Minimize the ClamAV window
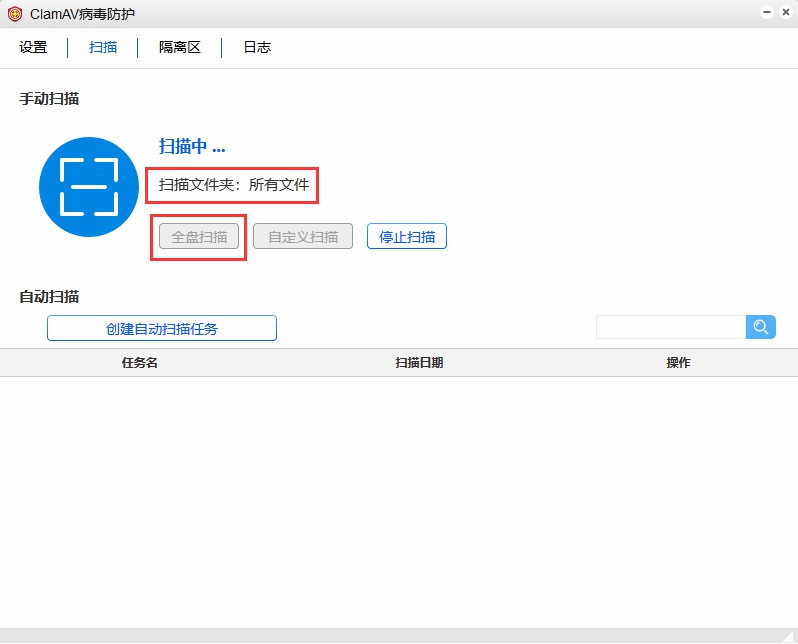Image resolution: width=798 pixels, height=644 pixels. [x=767, y=12]
